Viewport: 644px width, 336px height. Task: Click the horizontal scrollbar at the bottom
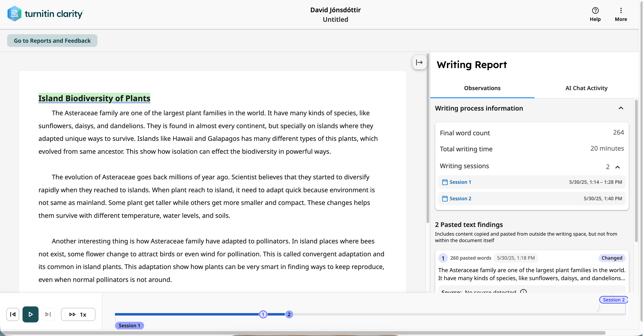(303, 333)
